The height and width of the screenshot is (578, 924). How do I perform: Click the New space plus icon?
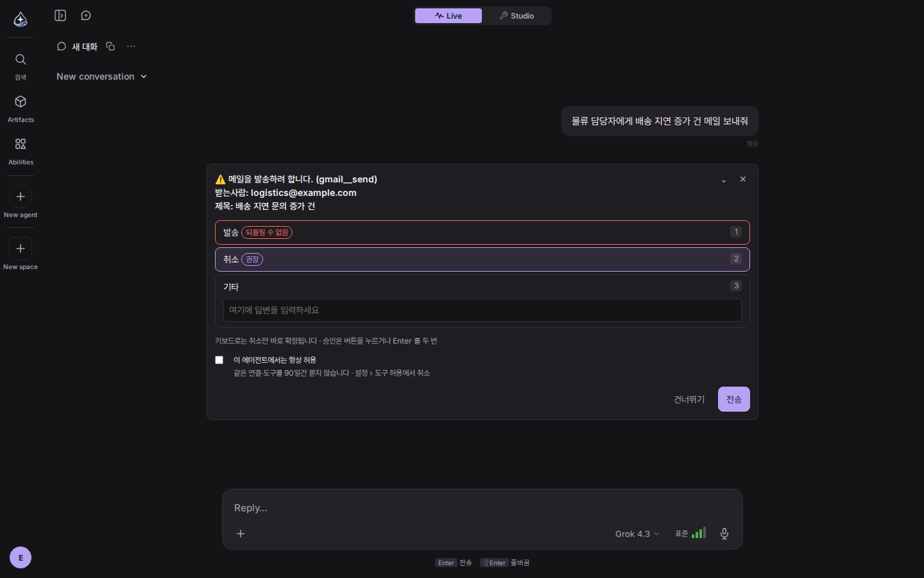pyautogui.click(x=21, y=249)
